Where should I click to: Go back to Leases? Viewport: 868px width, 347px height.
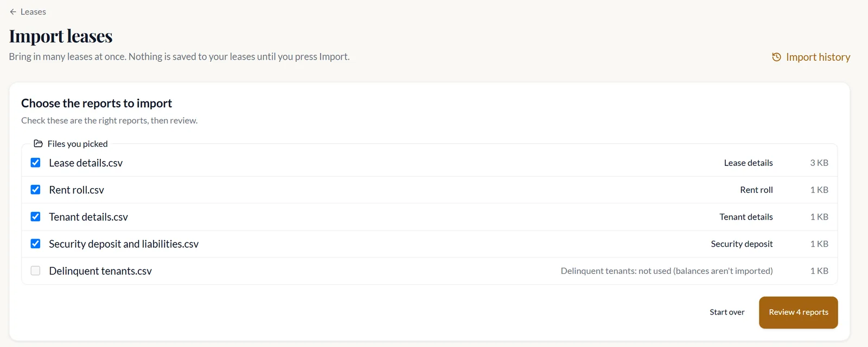[x=28, y=12]
